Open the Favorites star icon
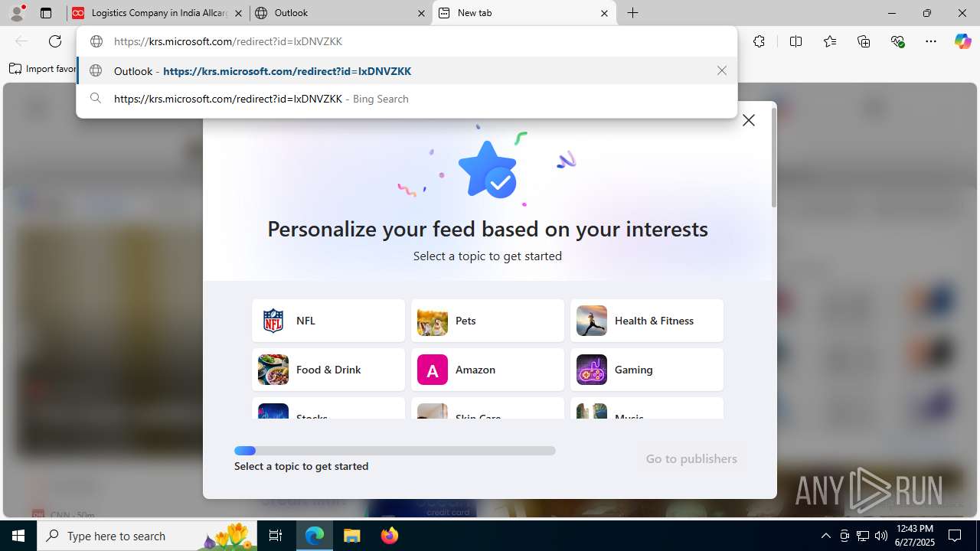The width and height of the screenshot is (980, 551). [x=830, y=41]
